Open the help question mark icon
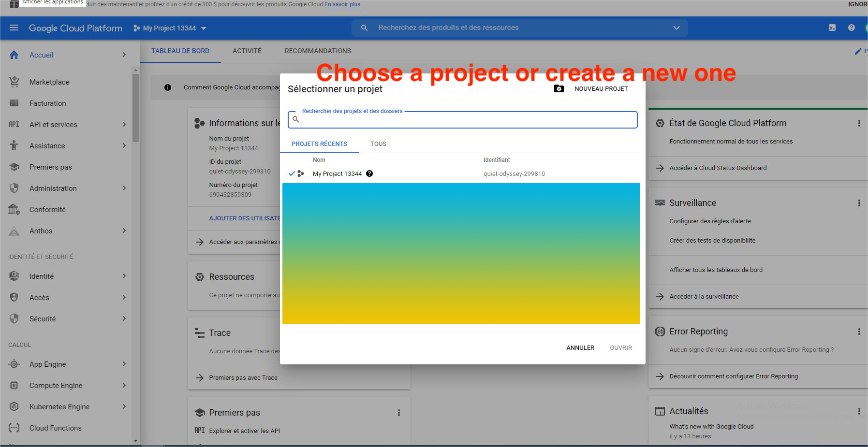868x447 pixels. pos(852,28)
